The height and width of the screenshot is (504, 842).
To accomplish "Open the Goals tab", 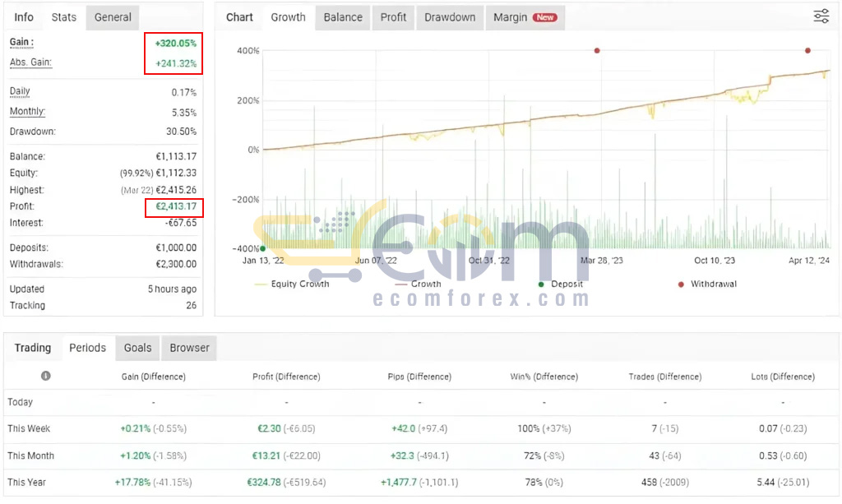I will tap(137, 348).
